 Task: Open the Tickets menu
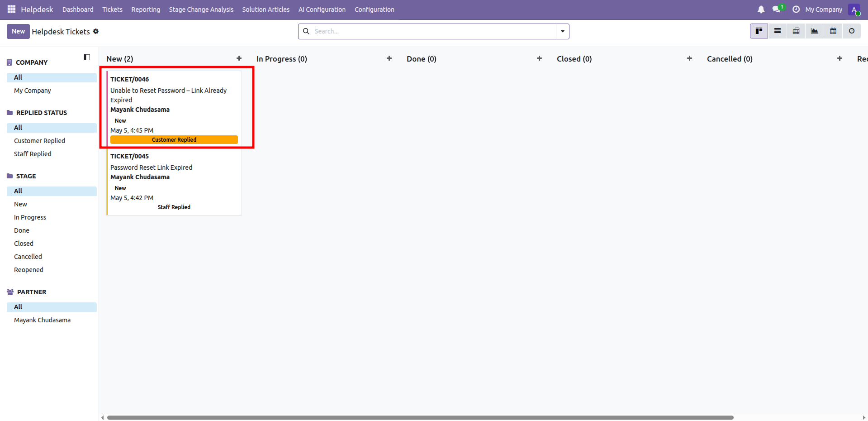coord(112,10)
